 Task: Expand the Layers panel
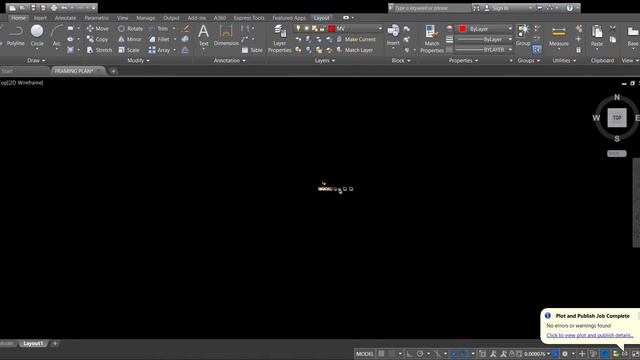(x=324, y=60)
